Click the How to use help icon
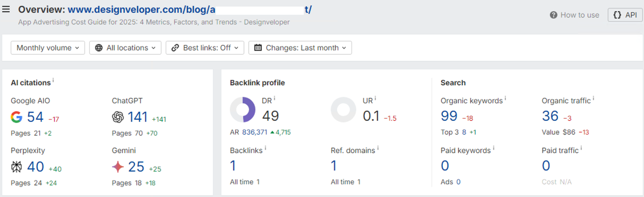644x197 pixels. (x=553, y=15)
